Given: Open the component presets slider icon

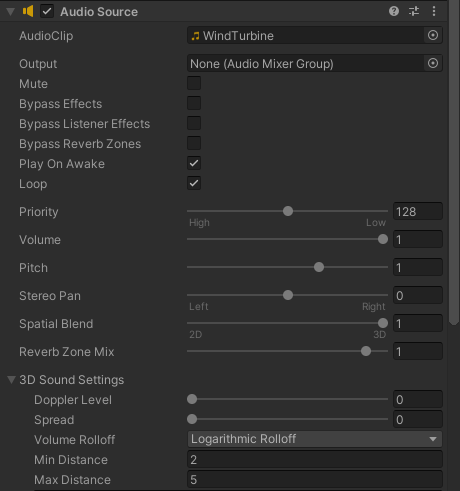Looking at the screenshot, I should [x=414, y=11].
